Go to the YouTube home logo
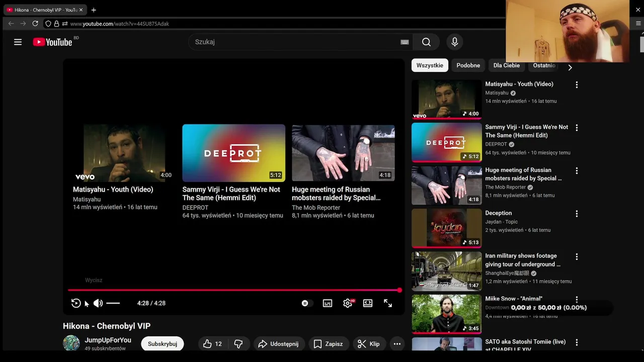Screen dimensions: 644x362 tap(53, 42)
